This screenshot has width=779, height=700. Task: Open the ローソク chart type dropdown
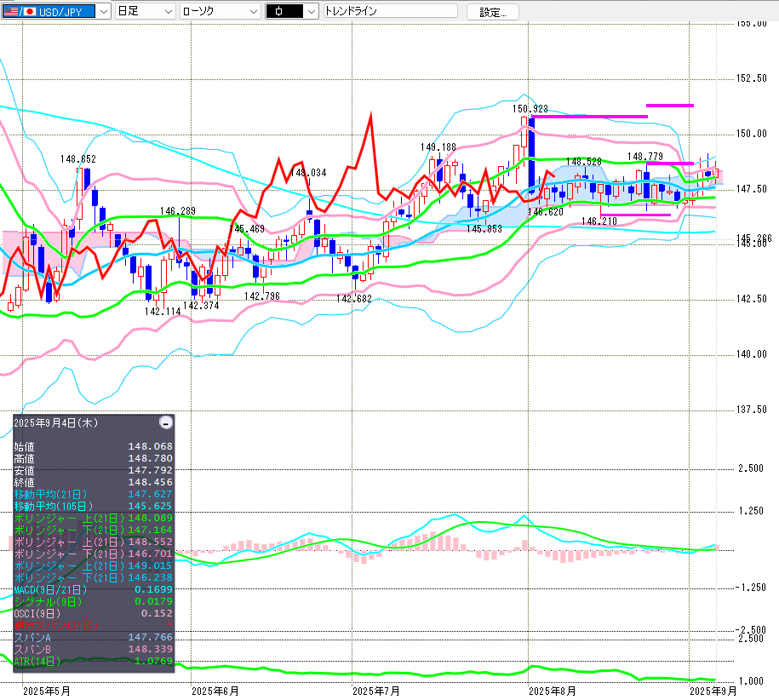coord(221,11)
